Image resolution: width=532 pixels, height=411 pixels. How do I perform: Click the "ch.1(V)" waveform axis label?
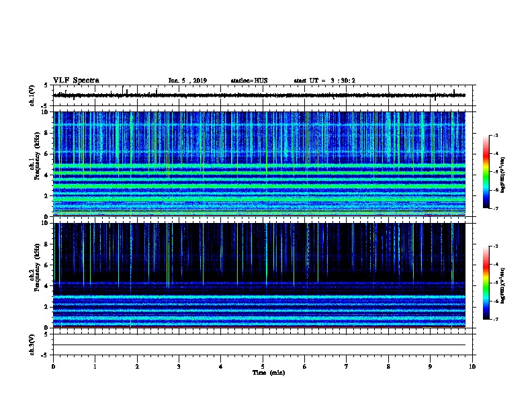32,95
